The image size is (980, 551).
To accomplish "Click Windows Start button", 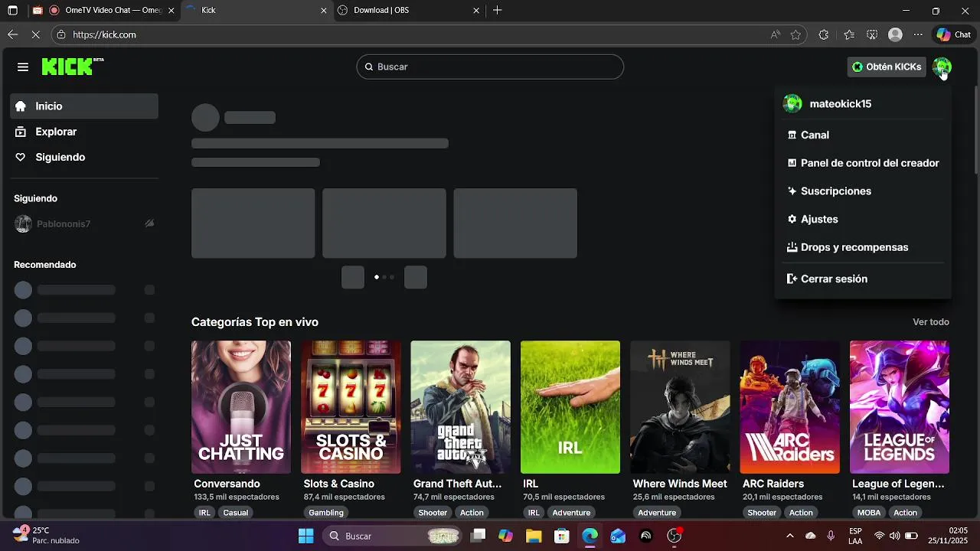I will click(x=305, y=536).
